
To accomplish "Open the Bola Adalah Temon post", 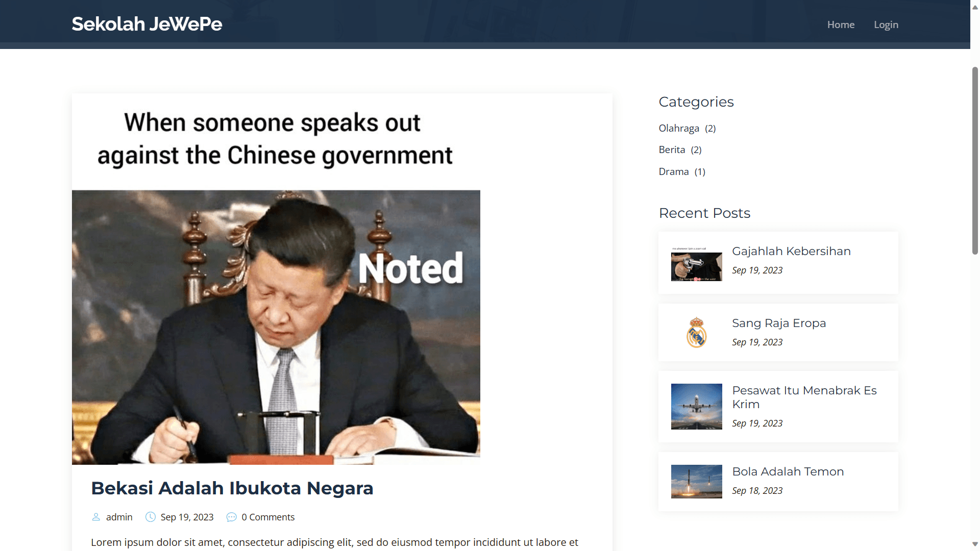I will pos(788,471).
